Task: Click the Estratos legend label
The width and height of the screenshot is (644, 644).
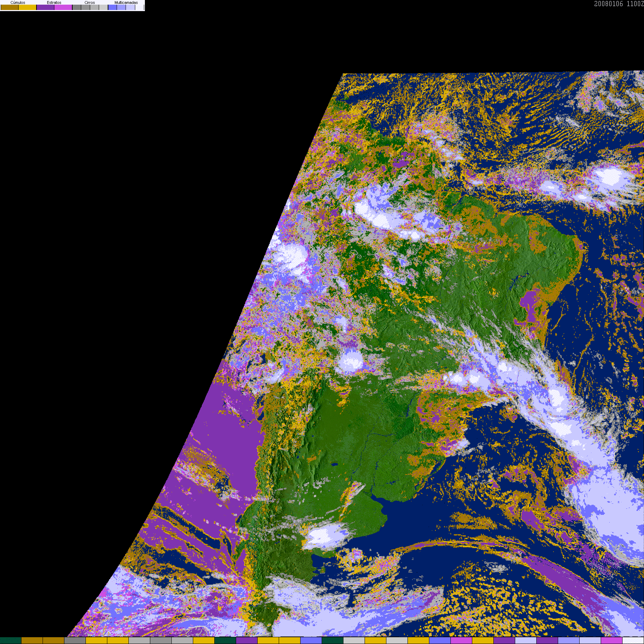Action: [x=54, y=3]
